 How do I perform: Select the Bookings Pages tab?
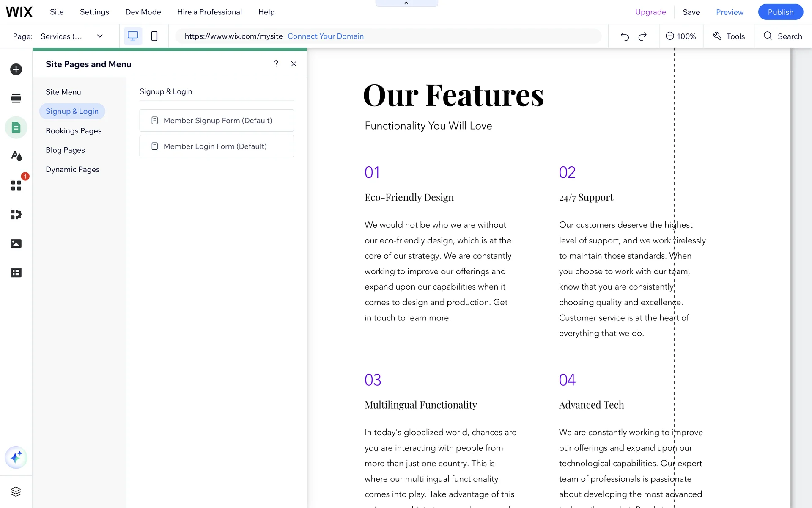74,131
